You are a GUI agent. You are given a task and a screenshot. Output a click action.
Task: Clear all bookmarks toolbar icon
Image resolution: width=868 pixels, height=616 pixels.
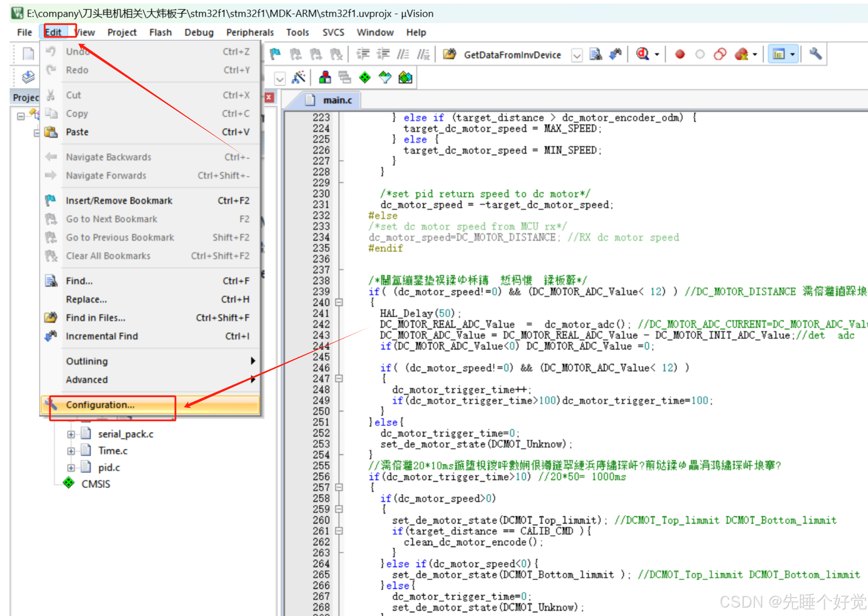pos(336,54)
